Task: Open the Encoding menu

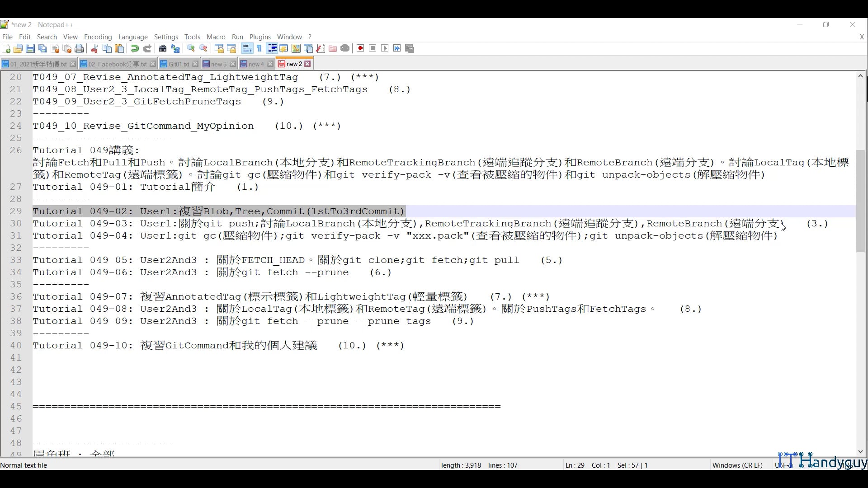Action: click(98, 37)
